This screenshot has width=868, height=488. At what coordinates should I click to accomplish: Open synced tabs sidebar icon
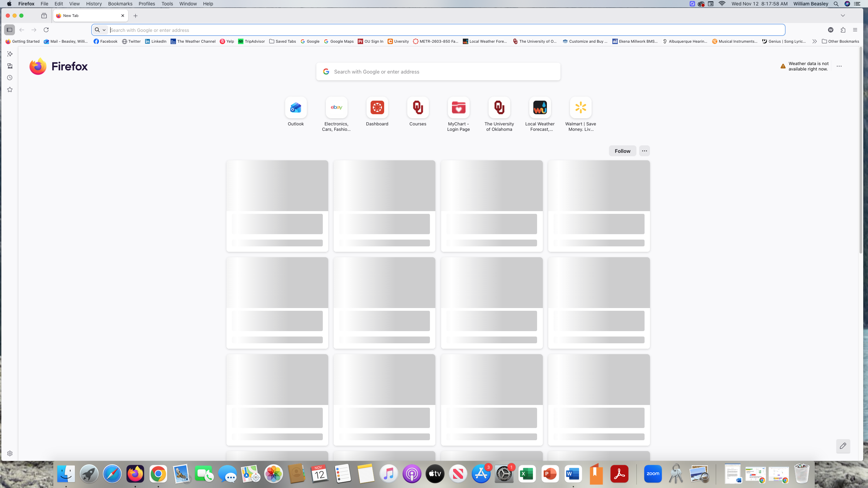tap(10, 66)
